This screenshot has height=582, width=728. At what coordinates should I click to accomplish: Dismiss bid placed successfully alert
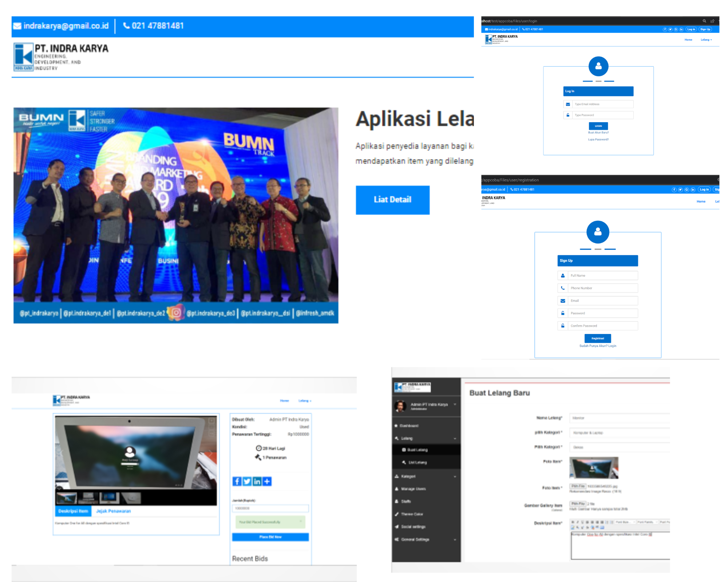301,521
